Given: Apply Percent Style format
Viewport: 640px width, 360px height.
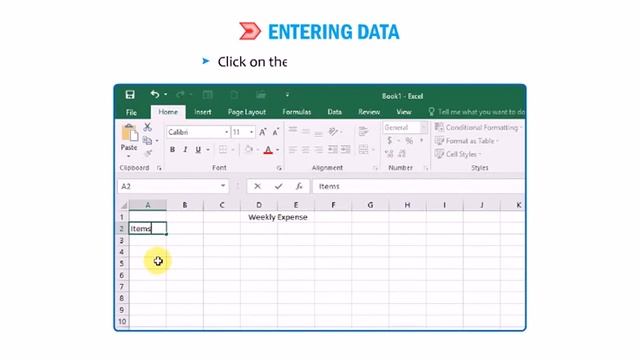Looking at the screenshot, I should pyautogui.click(x=409, y=140).
